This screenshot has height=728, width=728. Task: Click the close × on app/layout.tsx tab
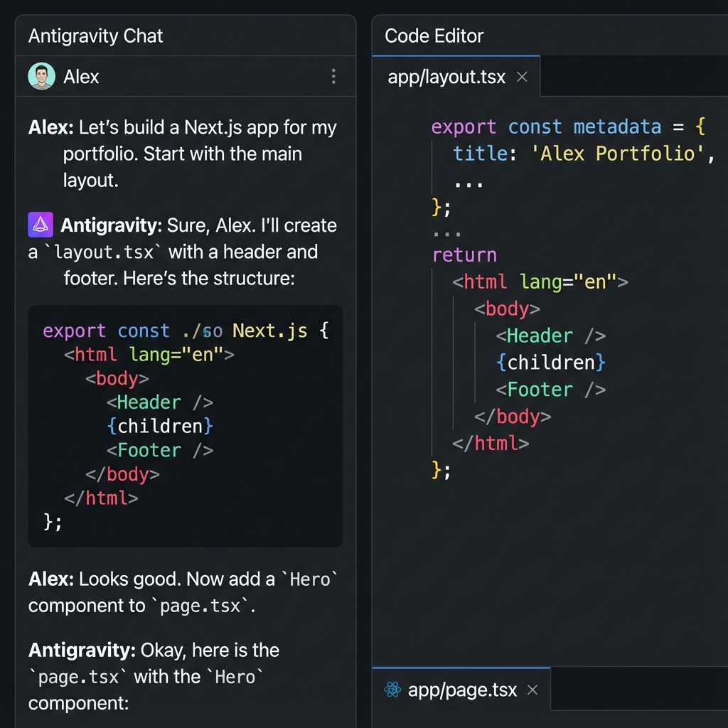pos(522,77)
